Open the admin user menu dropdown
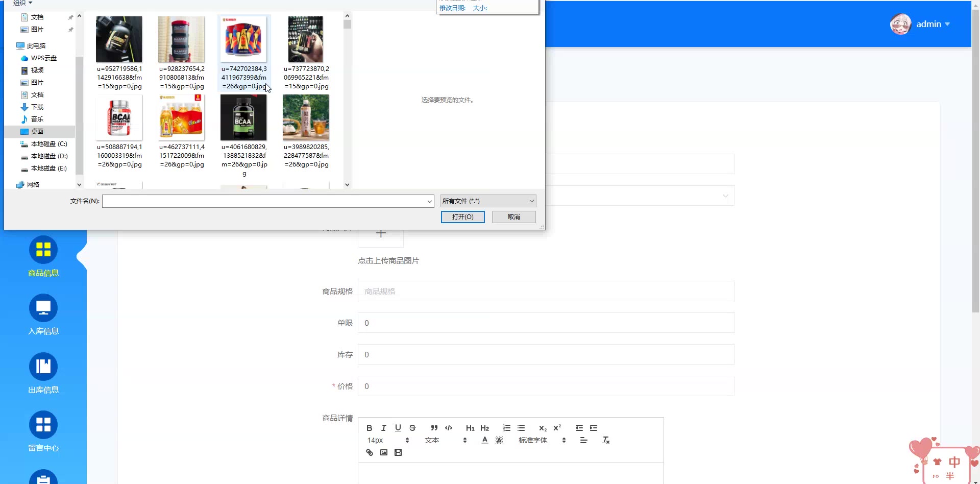 pyautogui.click(x=920, y=24)
